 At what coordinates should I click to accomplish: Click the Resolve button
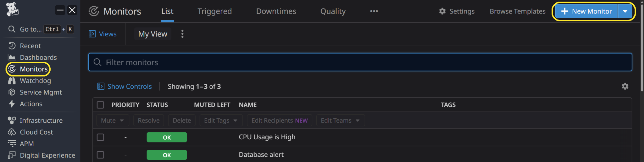pyautogui.click(x=149, y=120)
